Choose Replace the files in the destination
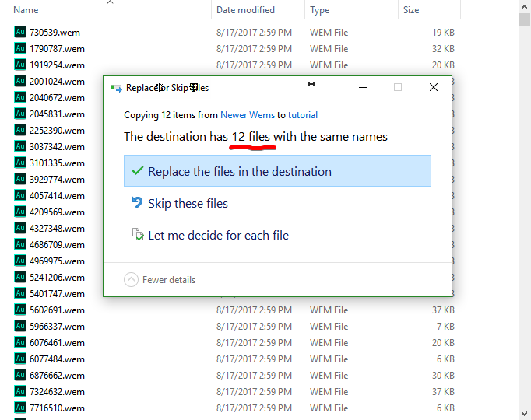Screen dimensions: 531x420 [240, 172]
